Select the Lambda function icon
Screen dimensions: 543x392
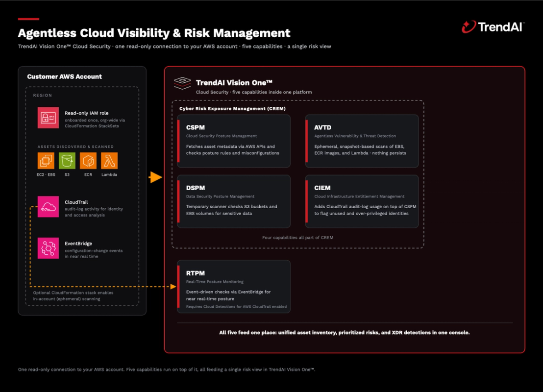pos(109,161)
